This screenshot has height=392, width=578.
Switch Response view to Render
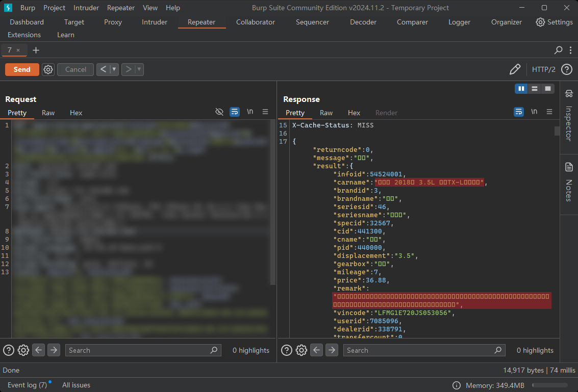tap(386, 113)
